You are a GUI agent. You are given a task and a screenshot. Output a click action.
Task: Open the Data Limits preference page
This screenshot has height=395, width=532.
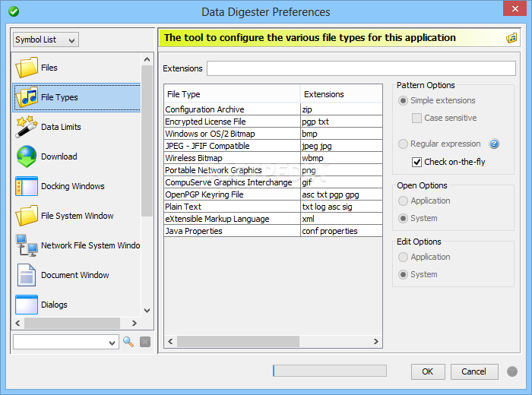coord(77,127)
